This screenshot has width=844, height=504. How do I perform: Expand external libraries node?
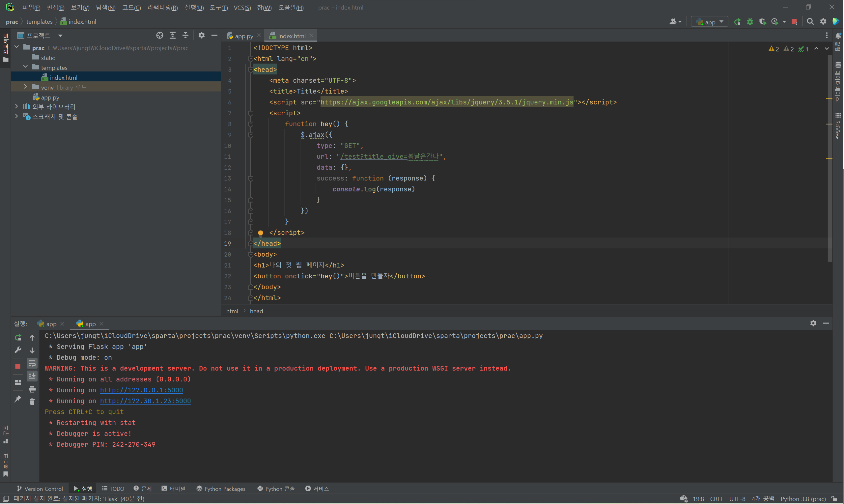click(17, 106)
